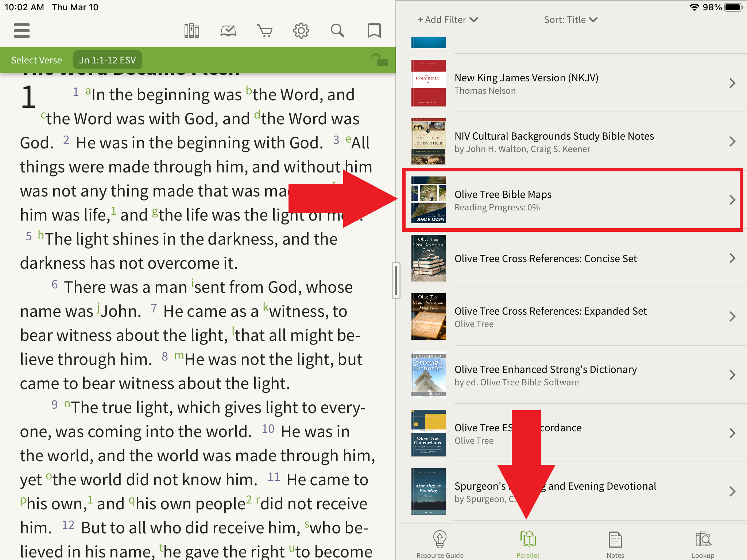Switch to the Resource Guide tab
The image size is (747, 560).
pyautogui.click(x=440, y=544)
